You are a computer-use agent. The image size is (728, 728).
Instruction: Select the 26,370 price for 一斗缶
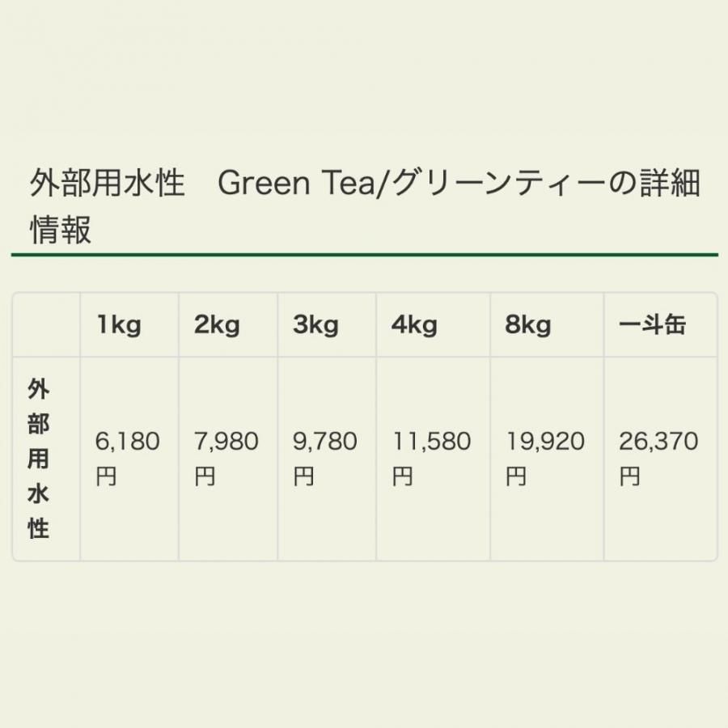point(658,442)
